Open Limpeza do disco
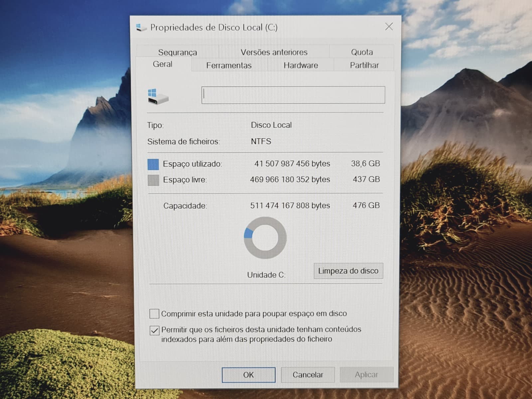 click(348, 271)
